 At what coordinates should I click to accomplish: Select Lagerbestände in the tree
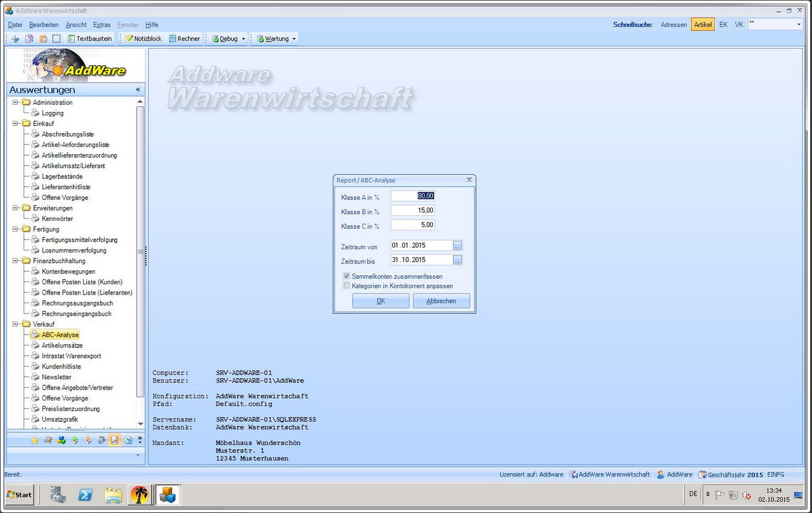click(62, 177)
